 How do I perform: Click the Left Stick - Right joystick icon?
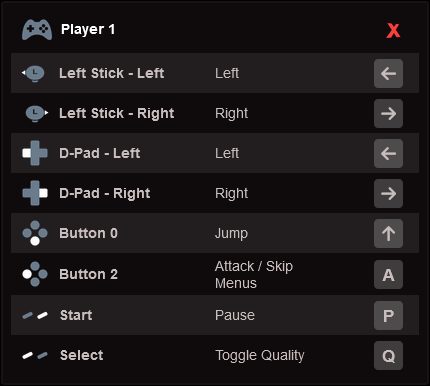37,113
